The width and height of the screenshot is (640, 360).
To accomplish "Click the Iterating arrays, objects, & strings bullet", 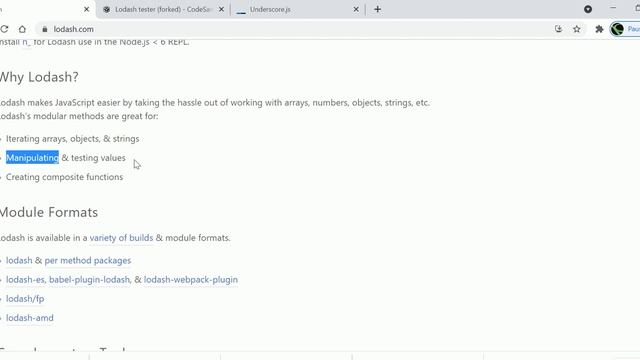I will (x=72, y=139).
